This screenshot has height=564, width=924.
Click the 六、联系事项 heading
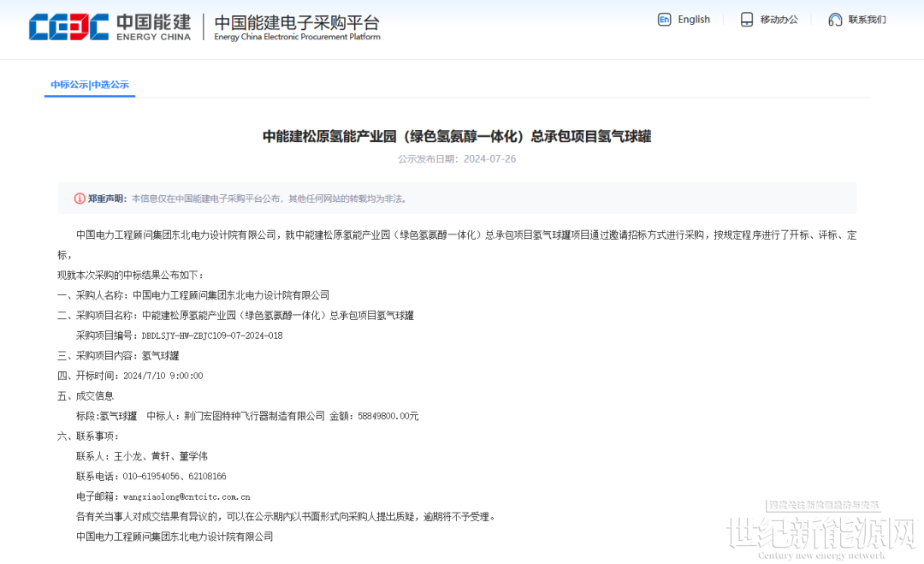88,436
